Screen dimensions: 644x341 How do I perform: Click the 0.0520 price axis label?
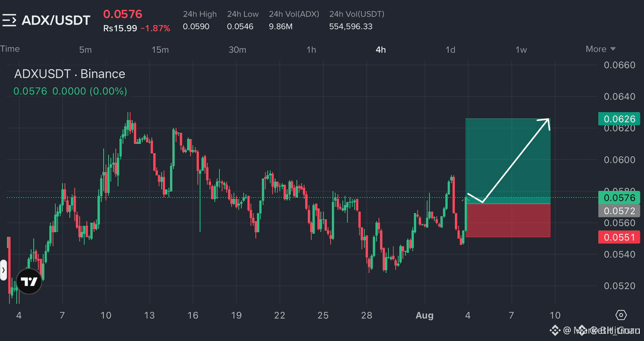[x=619, y=286]
